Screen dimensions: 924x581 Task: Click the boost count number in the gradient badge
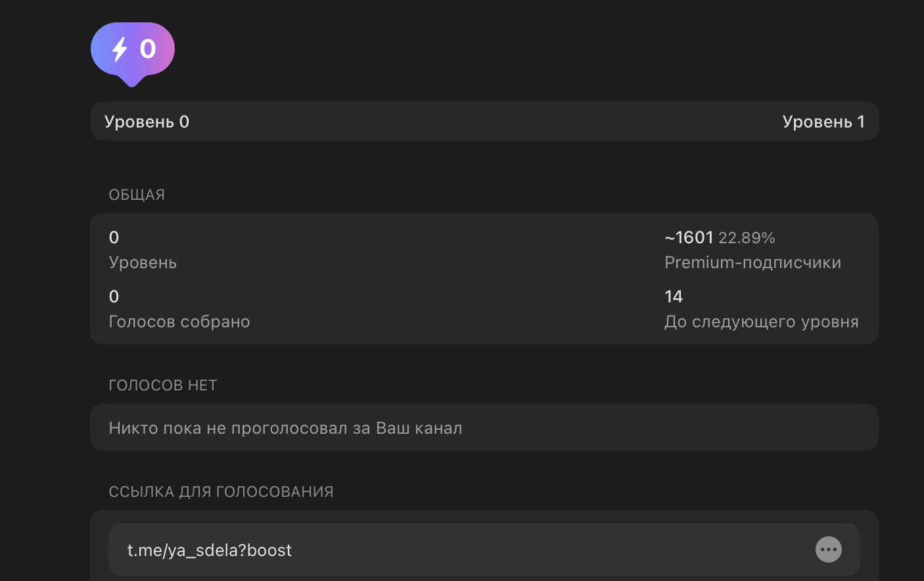148,49
